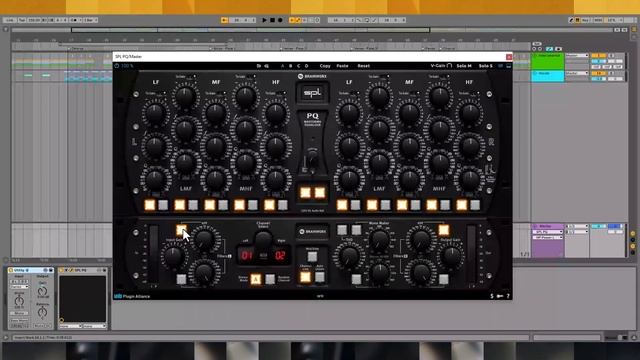Click the SPL logo badge at plugin center
Viewport: 640px width, 360px height.
coord(312,93)
